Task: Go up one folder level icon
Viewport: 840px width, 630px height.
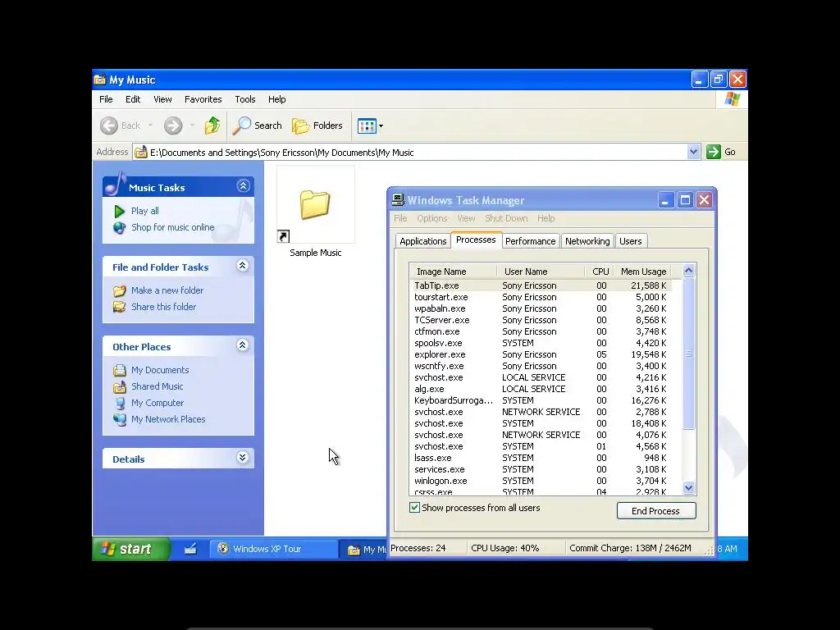Action: pyautogui.click(x=212, y=126)
